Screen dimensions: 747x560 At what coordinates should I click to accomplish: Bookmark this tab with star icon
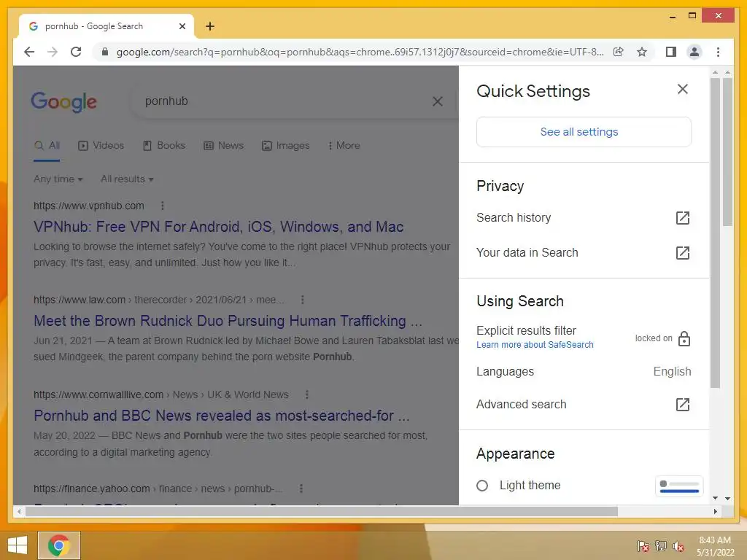tap(642, 52)
